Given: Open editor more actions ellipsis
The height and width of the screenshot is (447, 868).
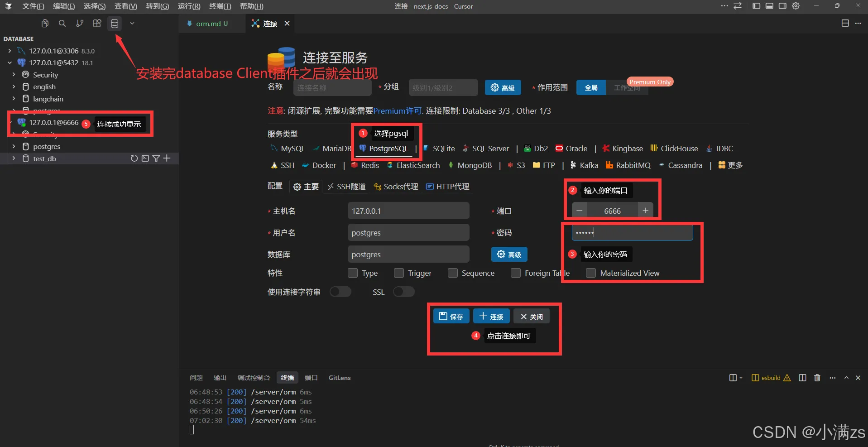Looking at the screenshot, I should [x=858, y=23].
